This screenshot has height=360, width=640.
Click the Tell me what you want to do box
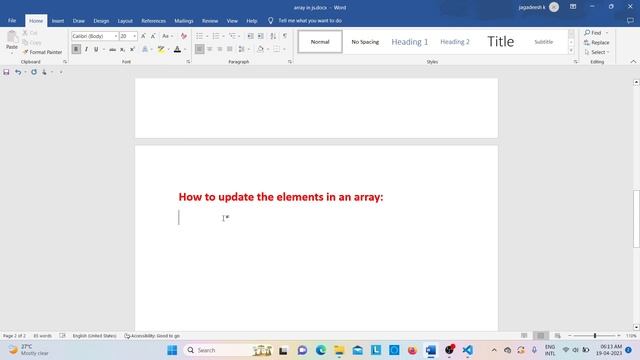point(310,20)
